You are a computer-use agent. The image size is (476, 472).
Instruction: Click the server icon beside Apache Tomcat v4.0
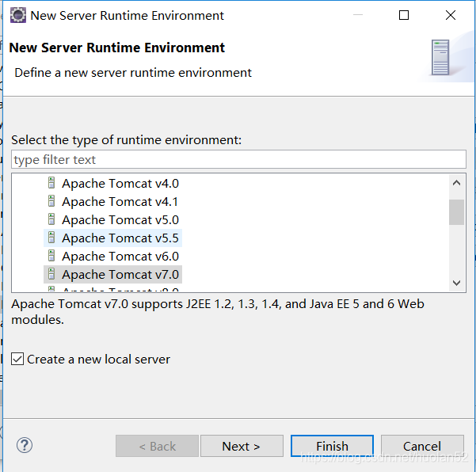51,183
